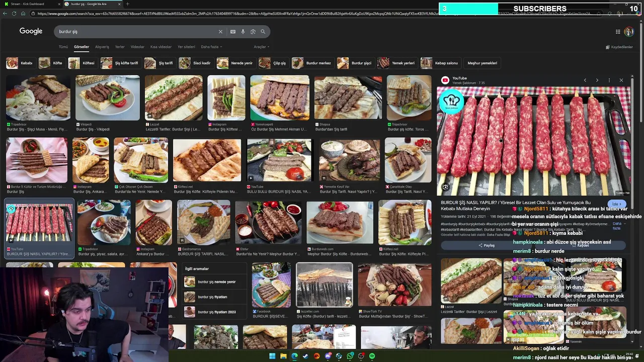Screen dimensions: 644x362
Task: Expand the Daha fazla search menu
Action: pos(211,47)
